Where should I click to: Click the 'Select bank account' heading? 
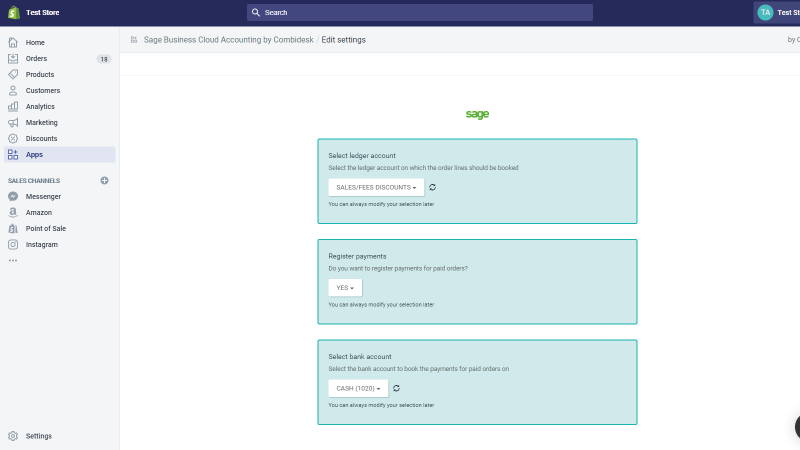(x=360, y=357)
